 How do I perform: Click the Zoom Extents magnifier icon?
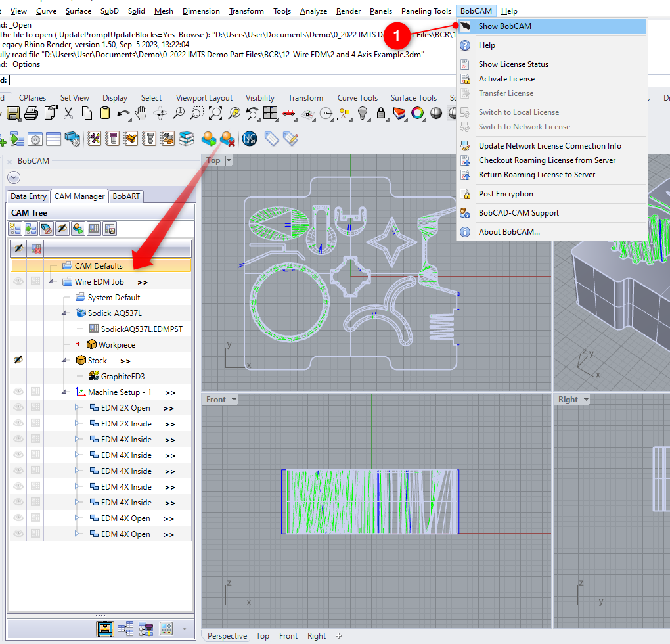[215, 113]
